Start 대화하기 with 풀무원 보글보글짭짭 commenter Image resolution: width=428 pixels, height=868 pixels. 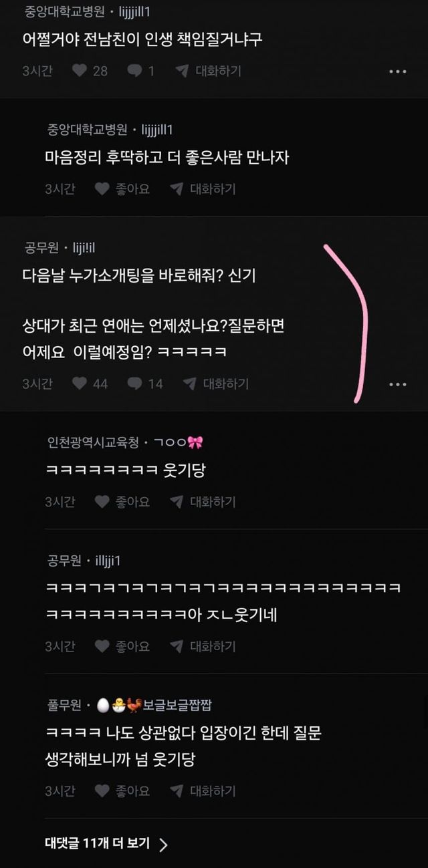tap(203, 791)
